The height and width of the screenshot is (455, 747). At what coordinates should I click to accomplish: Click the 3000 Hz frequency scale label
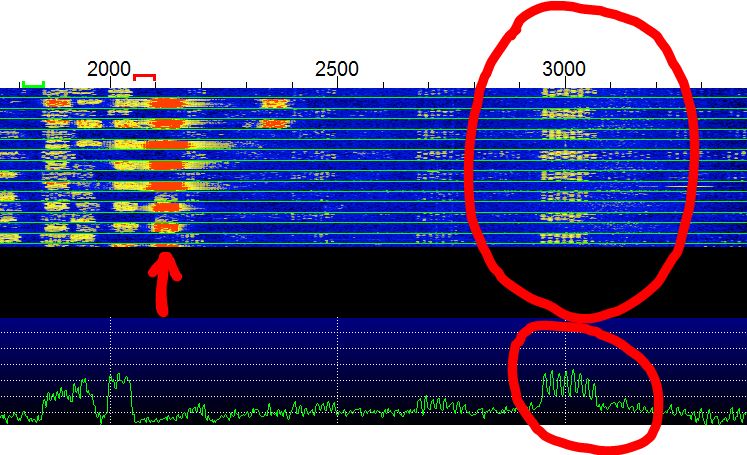[x=564, y=69]
